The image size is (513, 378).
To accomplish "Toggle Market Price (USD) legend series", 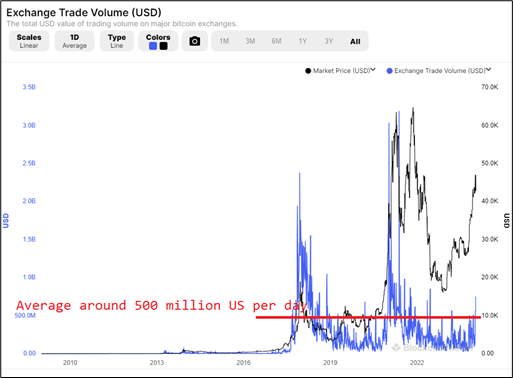I will [x=341, y=71].
